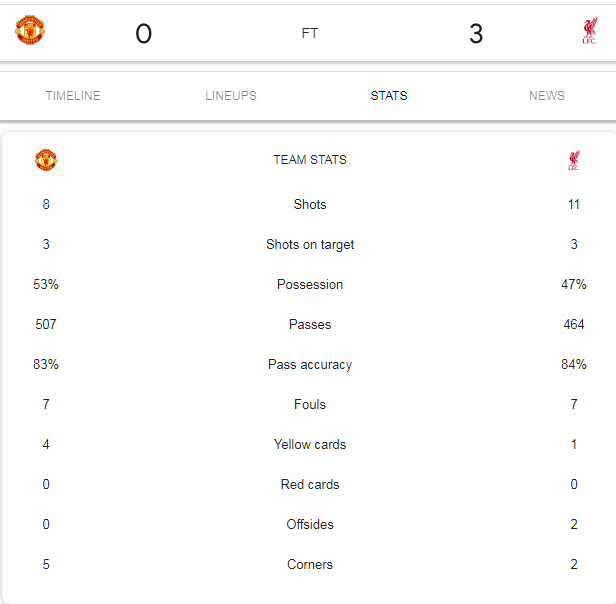Click Liverpool's score of 3
Viewport: 616px width, 604px height.
(476, 34)
